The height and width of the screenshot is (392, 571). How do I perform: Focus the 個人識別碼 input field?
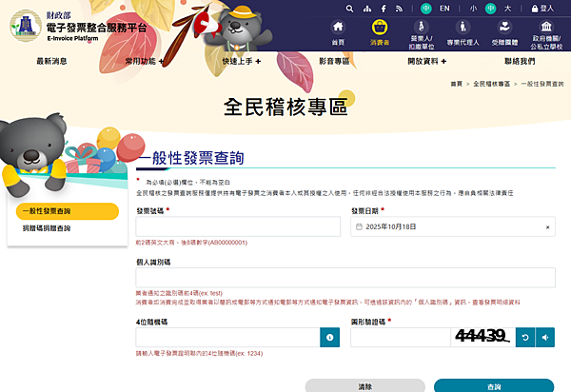tap(345, 278)
